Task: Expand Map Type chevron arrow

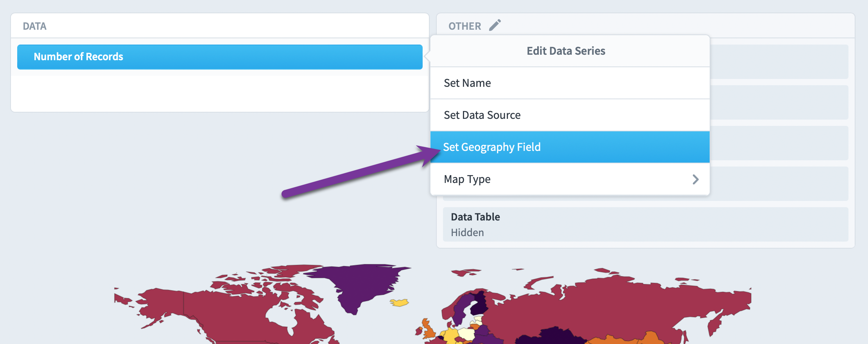Action: point(696,179)
